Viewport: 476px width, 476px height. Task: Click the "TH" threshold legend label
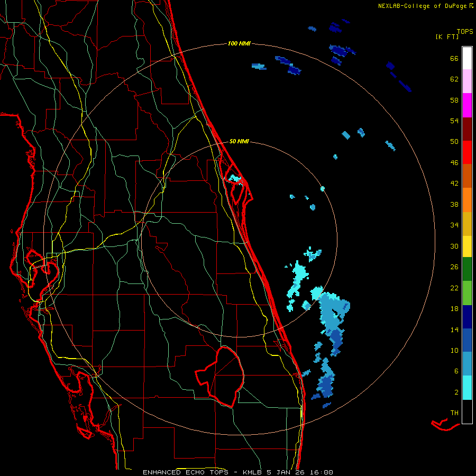(x=454, y=413)
